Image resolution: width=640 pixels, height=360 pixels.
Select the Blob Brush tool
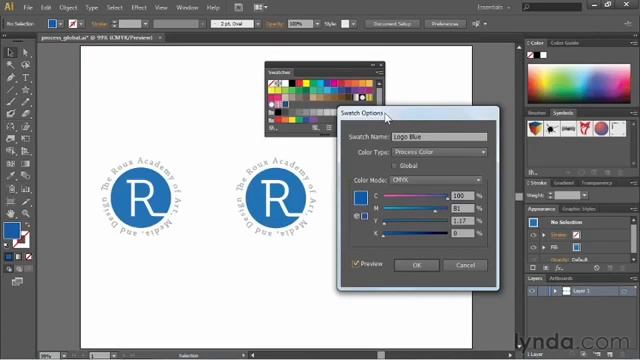[x=11, y=114]
